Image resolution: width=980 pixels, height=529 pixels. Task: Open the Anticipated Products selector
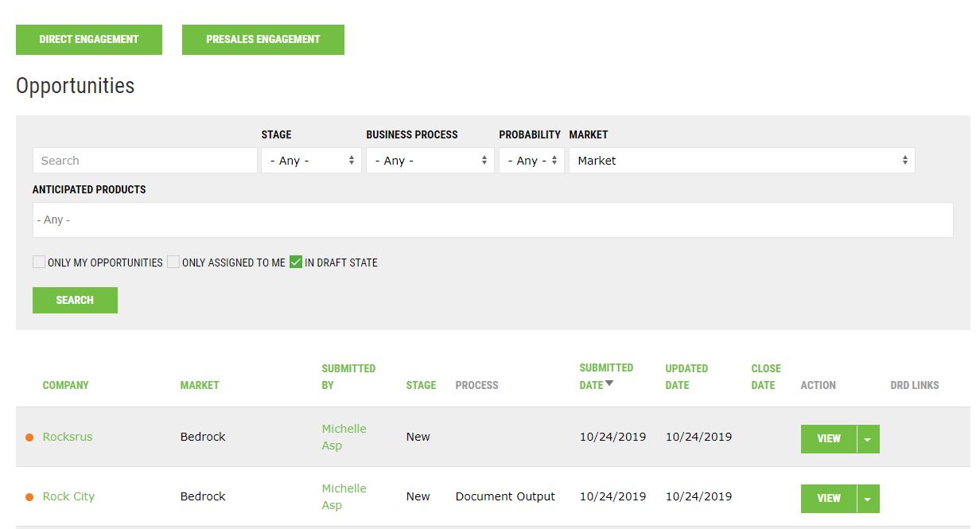point(493,220)
